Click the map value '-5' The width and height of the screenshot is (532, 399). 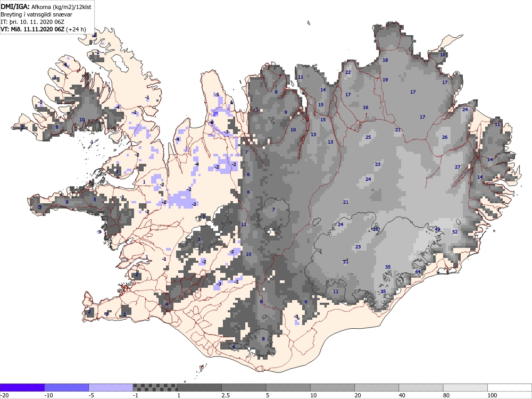coord(217,95)
